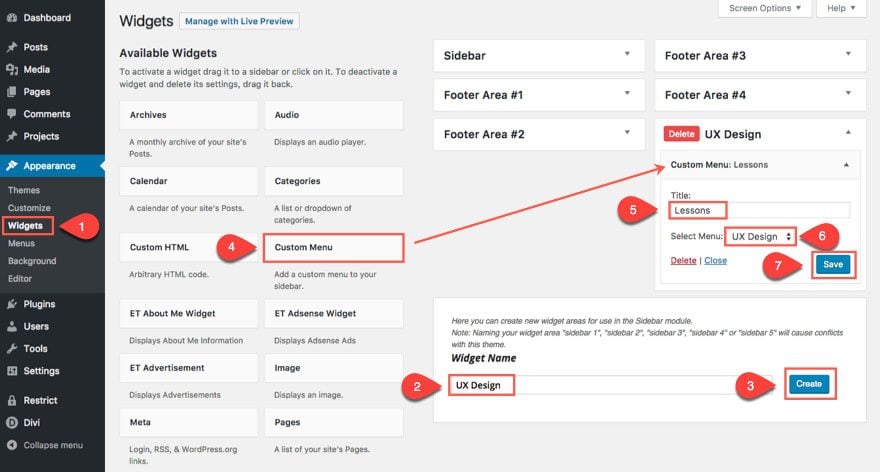Click the Divi icon in sidebar
The height and width of the screenshot is (472, 880).
tap(12, 422)
